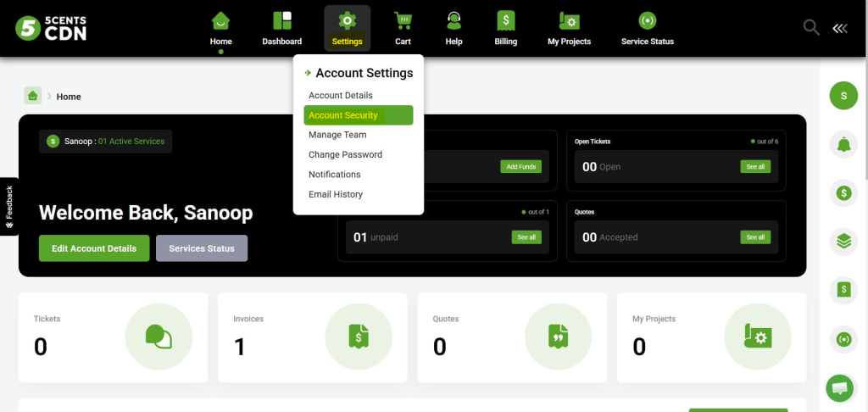Click the Home breadcrumb text
The height and width of the screenshot is (412, 868).
(69, 97)
